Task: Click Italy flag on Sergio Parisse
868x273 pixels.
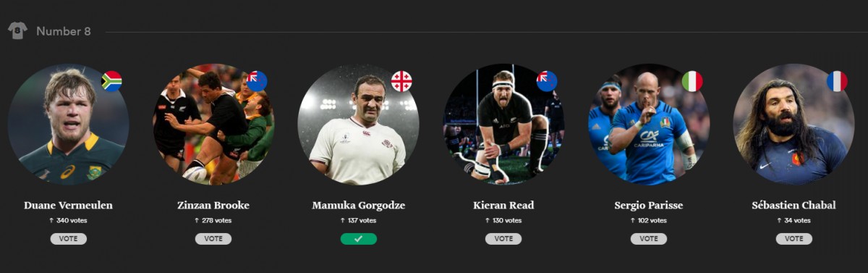Action: [x=692, y=81]
